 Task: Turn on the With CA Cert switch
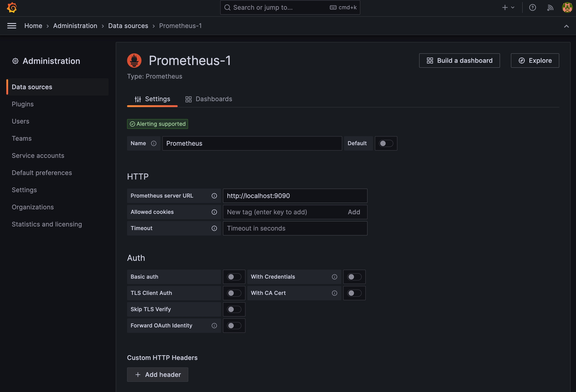point(354,293)
